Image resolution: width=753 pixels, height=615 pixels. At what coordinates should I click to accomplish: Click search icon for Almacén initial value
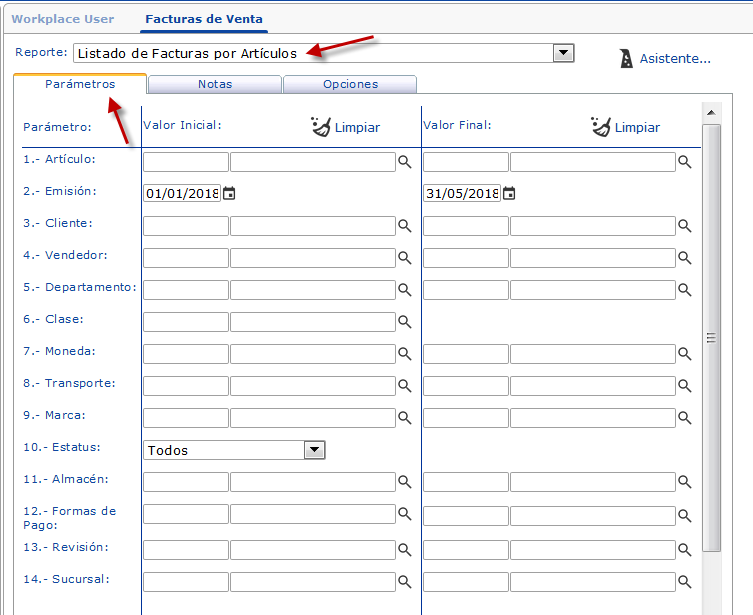pos(405,482)
